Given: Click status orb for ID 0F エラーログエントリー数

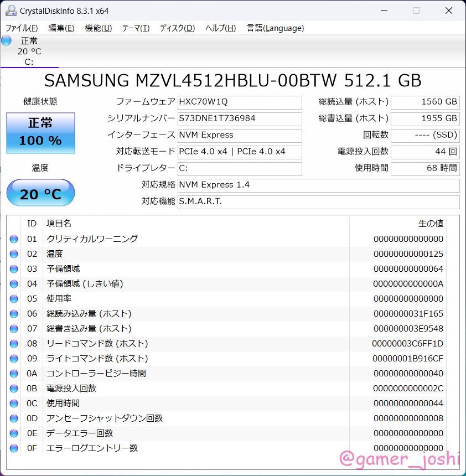Looking at the screenshot, I should pyautogui.click(x=14, y=448).
